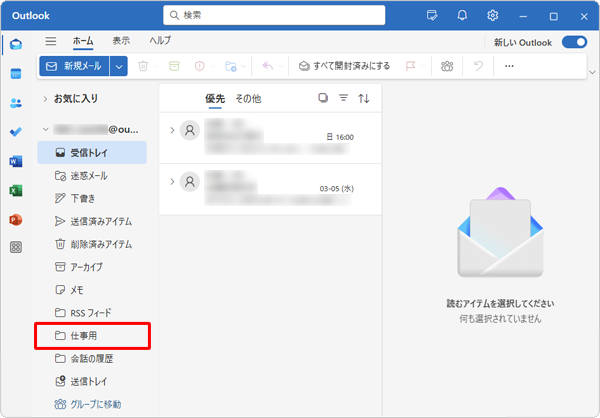The height and width of the screenshot is (418, 600).
Task: Click the sort arrows icon
Action: pyautogui.click(x=364, y=98)
